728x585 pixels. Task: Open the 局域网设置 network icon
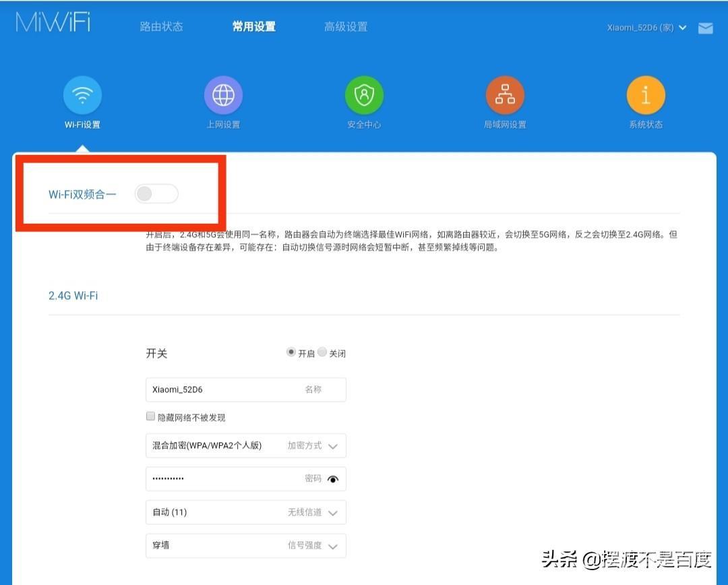click(x=505, y=96)
